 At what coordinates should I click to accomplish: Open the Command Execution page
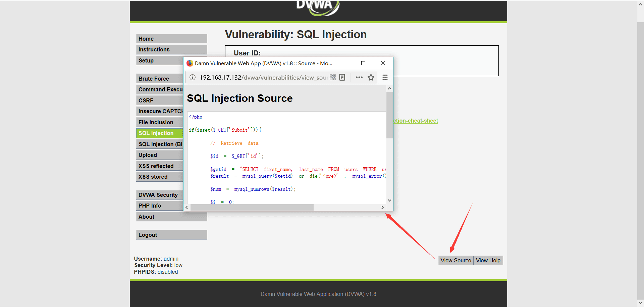point(160,89)
